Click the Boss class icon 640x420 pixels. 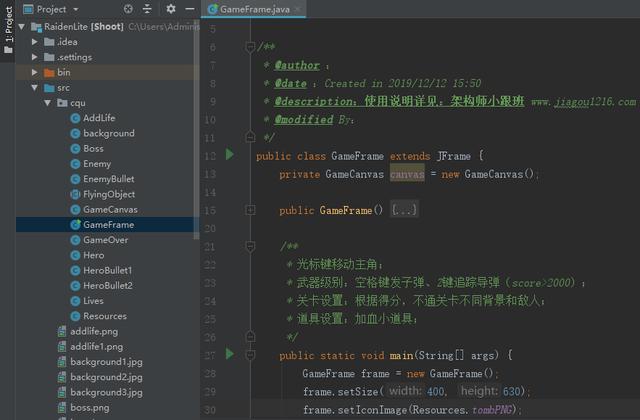(75, 149)
